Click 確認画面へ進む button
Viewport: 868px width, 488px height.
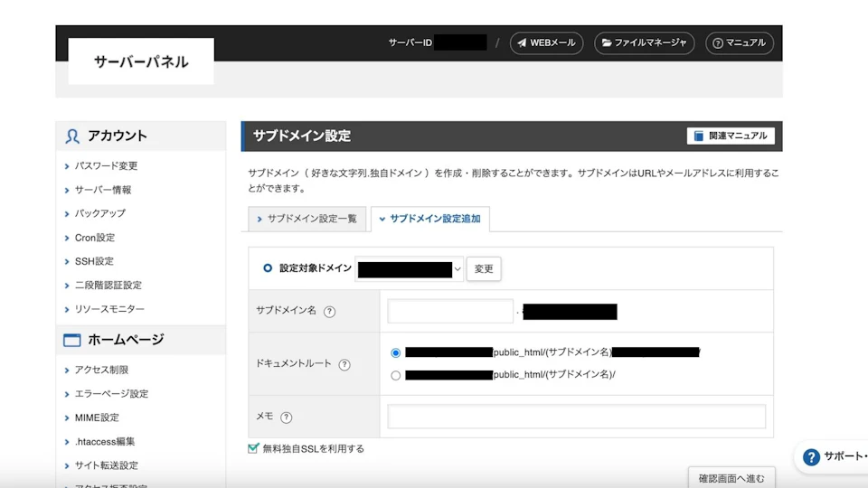[x=731, y=478]
